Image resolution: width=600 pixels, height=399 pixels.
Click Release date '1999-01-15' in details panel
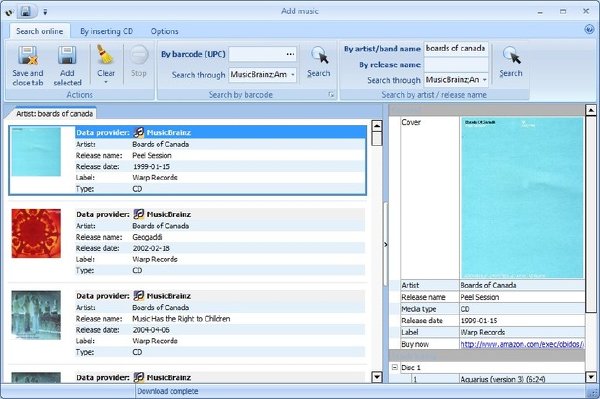(479, 321)
